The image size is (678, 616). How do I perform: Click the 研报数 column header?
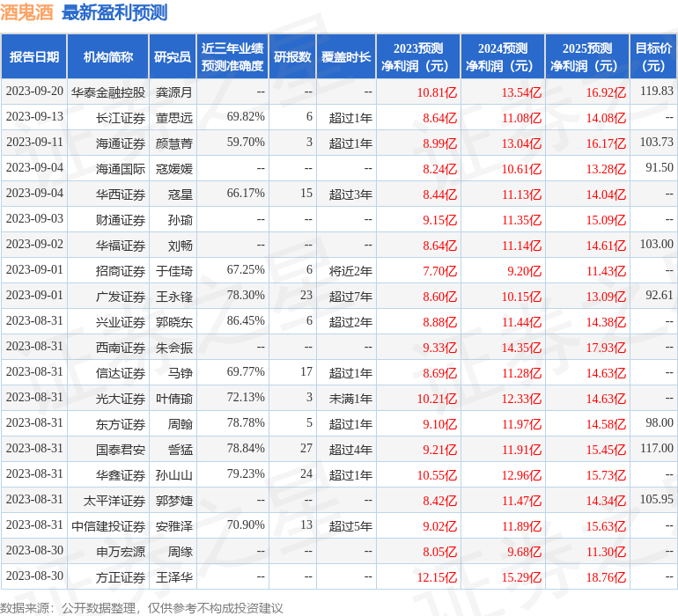tap(292, 57)
